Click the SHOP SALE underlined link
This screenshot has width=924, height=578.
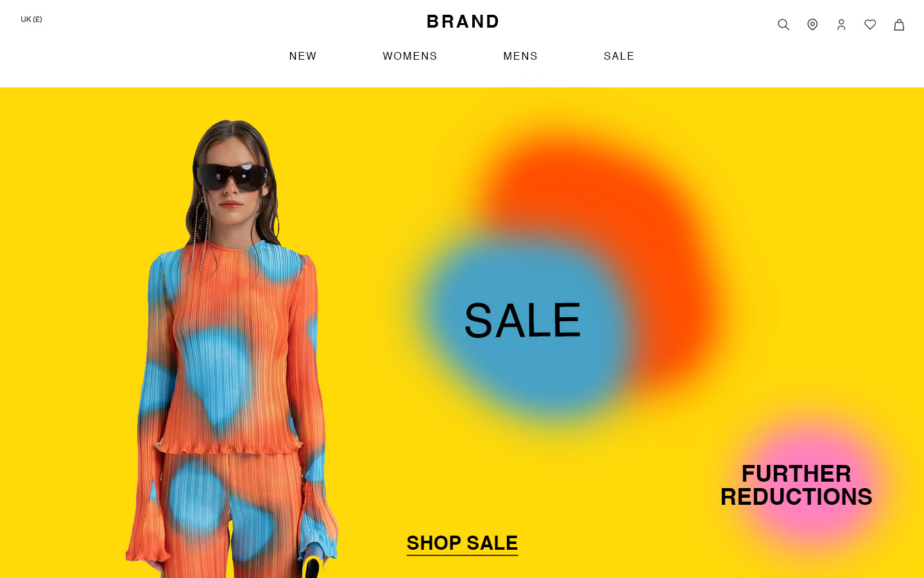[462, 543]
